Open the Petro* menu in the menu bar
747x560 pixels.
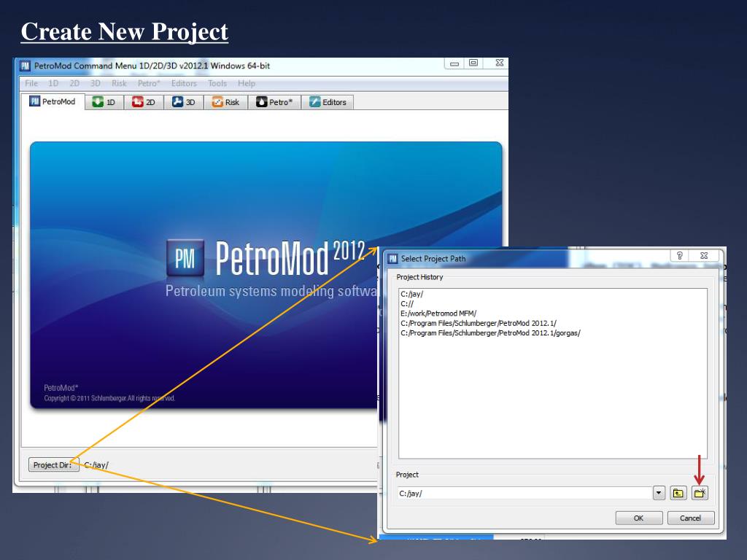149,83
